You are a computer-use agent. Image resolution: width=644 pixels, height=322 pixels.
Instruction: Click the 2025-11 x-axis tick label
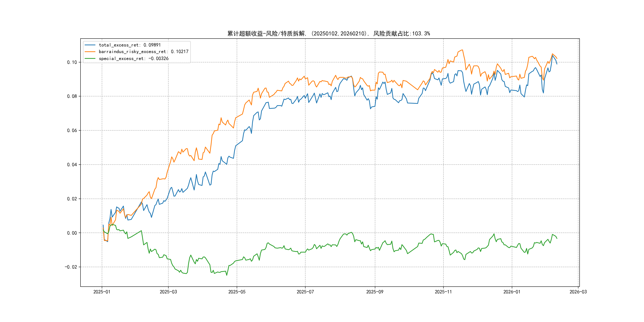pos(443,292)
